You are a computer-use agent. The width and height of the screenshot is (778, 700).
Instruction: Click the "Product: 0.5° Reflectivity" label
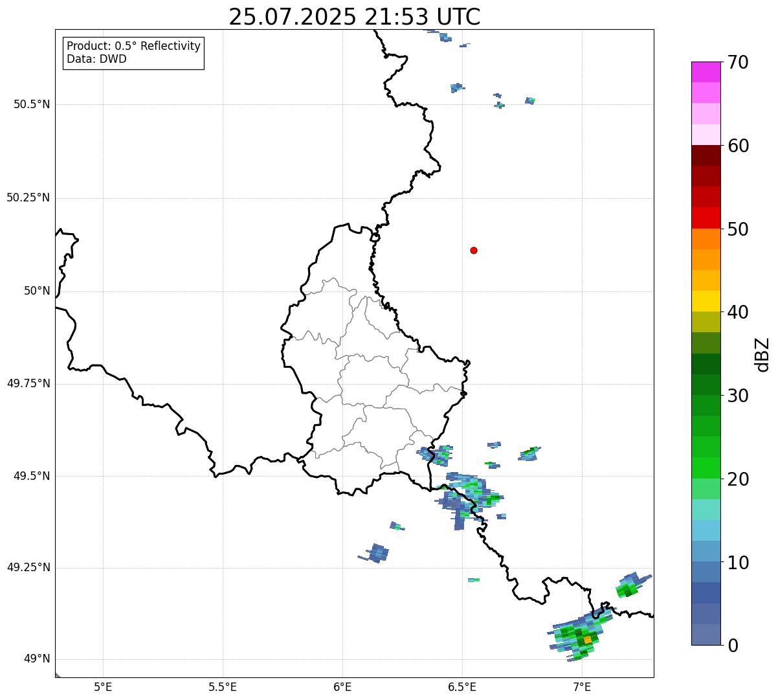click(x=133, y=47)
